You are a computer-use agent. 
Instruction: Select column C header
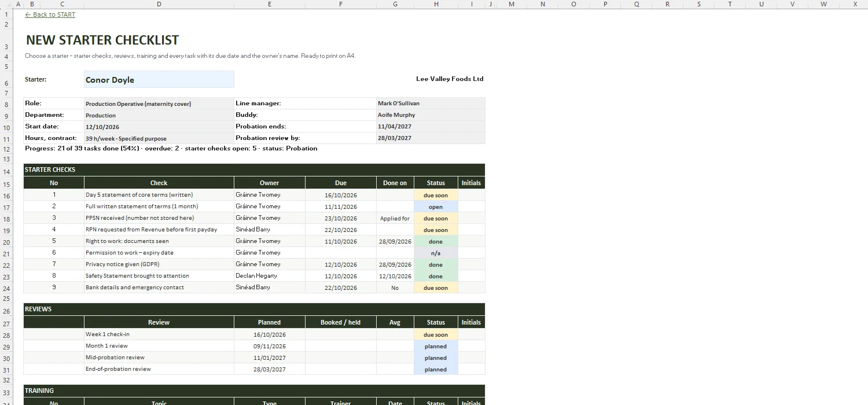tap(62, 4)
